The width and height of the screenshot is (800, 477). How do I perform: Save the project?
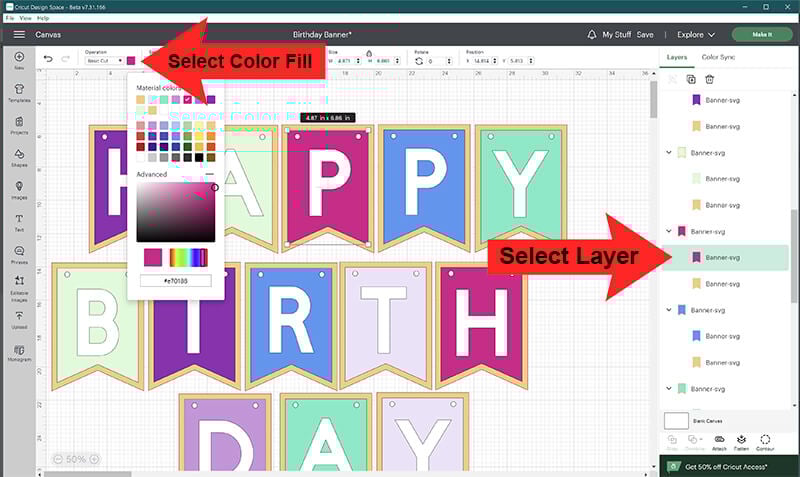[x=645, y=35]
